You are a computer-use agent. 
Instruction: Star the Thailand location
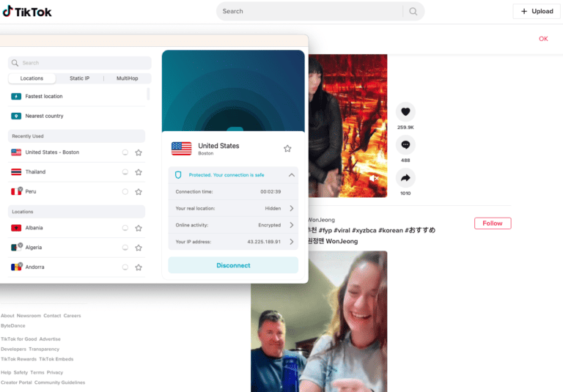(x=139, y=172)
